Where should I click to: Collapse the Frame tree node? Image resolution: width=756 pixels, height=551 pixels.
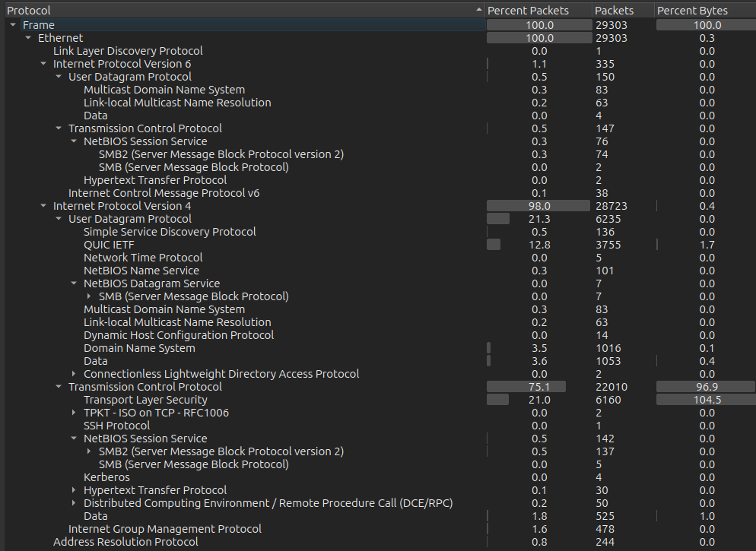click(13, 25)
